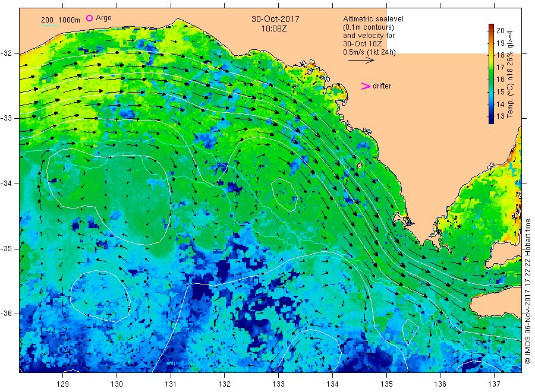Click the magenta drifter arrowhead legend icon
The width and height of the screenshot is (535, 392).
coord(366,86)
